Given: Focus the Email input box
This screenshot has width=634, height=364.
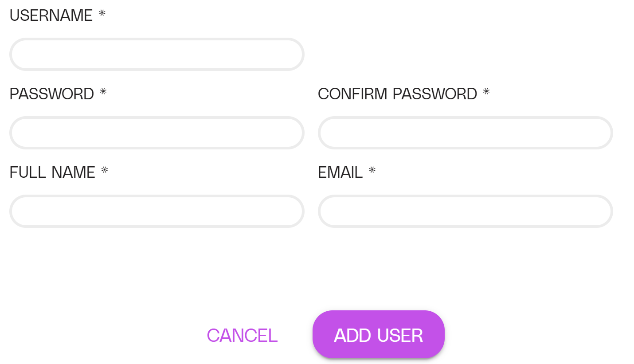Looking at the screenshot, I should click(x=465, y=211).
